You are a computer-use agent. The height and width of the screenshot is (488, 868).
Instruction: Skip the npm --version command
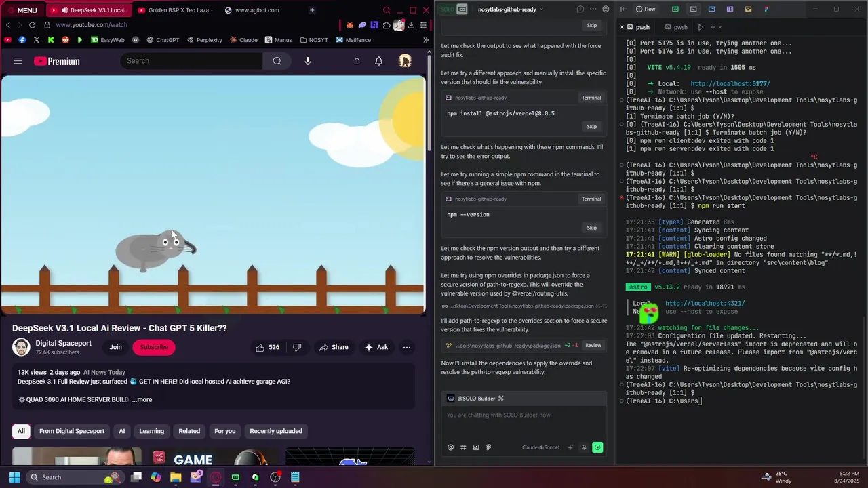(x=592, y=228)
